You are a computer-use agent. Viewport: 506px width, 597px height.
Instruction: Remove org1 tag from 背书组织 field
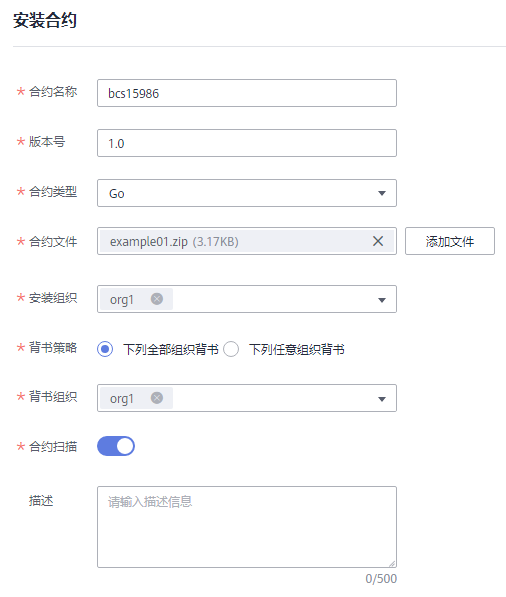(157, 398)
